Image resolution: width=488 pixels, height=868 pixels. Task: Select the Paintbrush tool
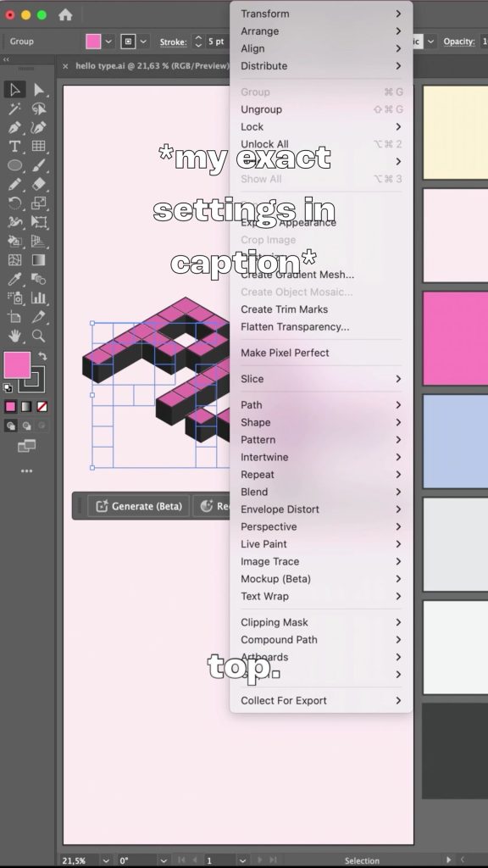coord(38,165)
